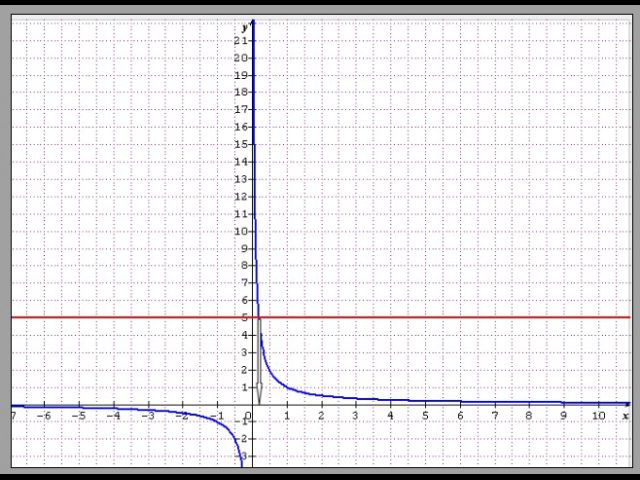
Task: Click the gray downward arrow marker tip
Action: click(x=259, y=398)
